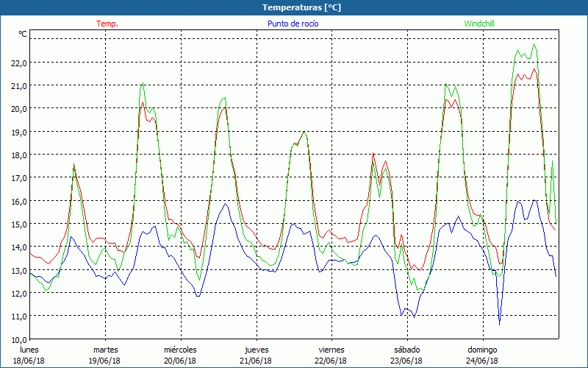The height and width of the screenshot is (368, 588).
Task: Click the 13,0 y-axis value
Action: coord(19,271)
